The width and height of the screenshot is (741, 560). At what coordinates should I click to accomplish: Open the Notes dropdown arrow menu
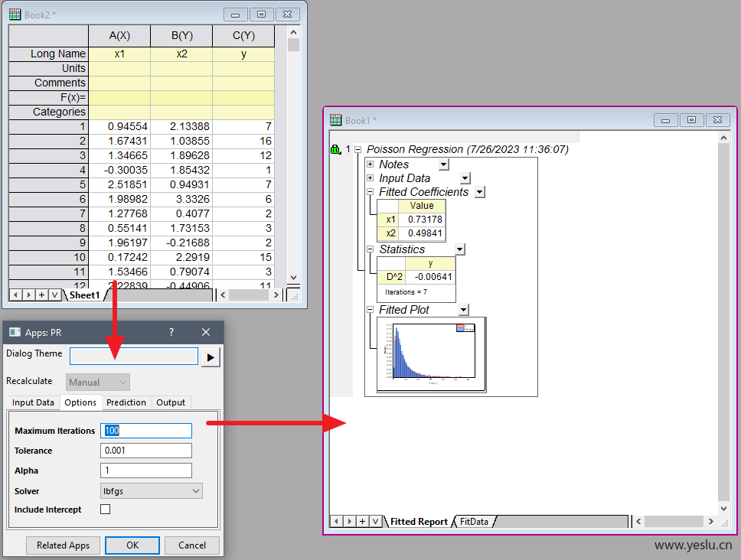pyautogui.click(x=443, y=164)
